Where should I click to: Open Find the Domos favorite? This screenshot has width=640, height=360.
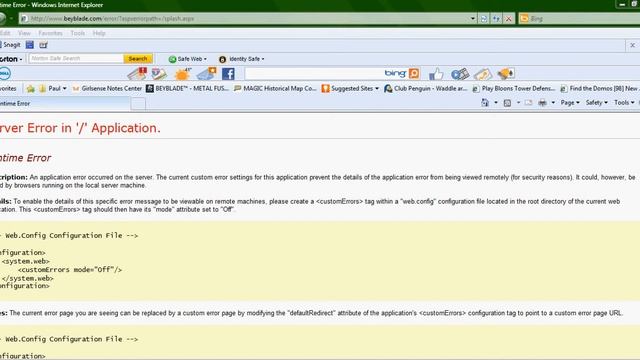click(599, 88)
